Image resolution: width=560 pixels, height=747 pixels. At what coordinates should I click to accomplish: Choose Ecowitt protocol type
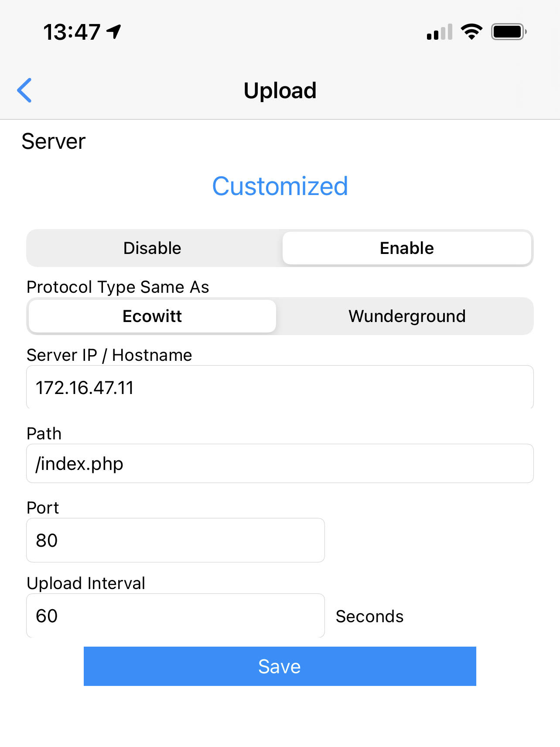[x=152, y=316]
